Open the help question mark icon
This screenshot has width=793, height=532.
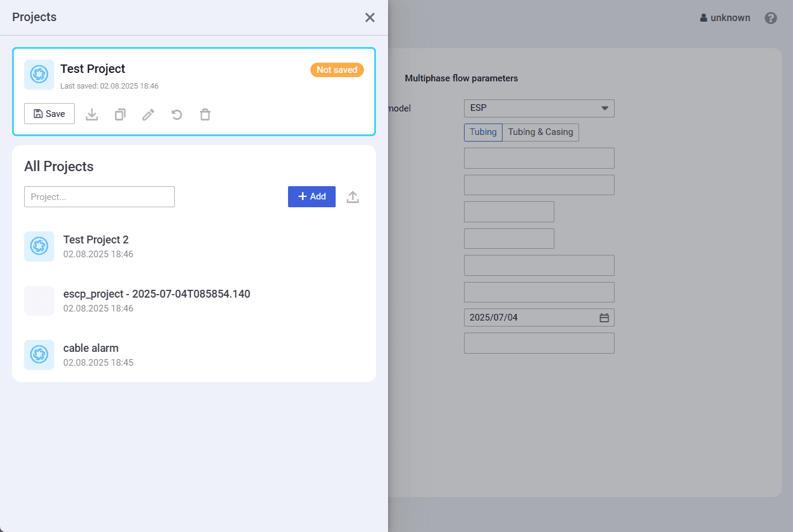[x=771, y=18]
